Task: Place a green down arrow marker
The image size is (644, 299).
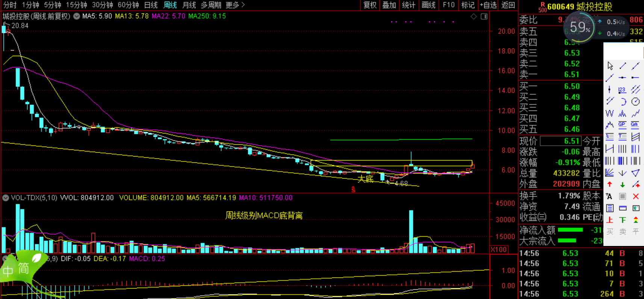Action: (623, 184)
